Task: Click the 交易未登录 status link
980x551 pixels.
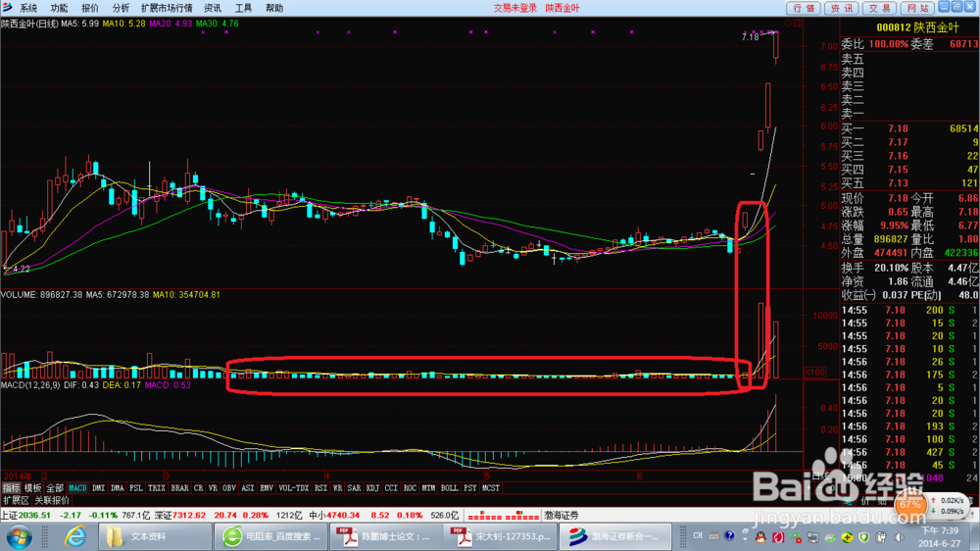Action: pos(515,8)
